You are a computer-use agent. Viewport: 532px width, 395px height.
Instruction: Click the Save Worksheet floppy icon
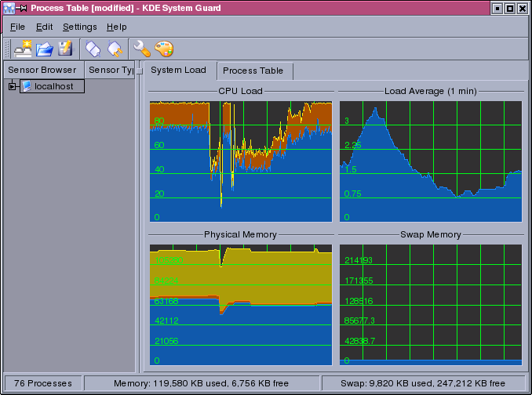[66, 49]
